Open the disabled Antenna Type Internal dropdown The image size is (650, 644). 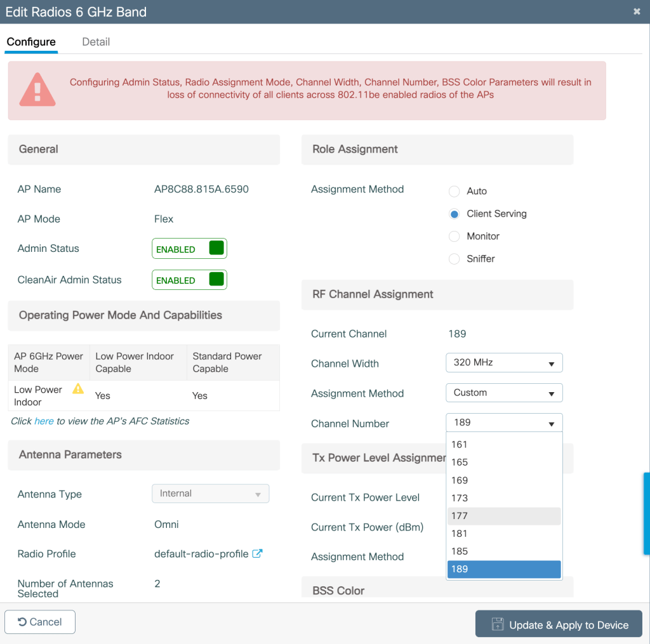210,494
